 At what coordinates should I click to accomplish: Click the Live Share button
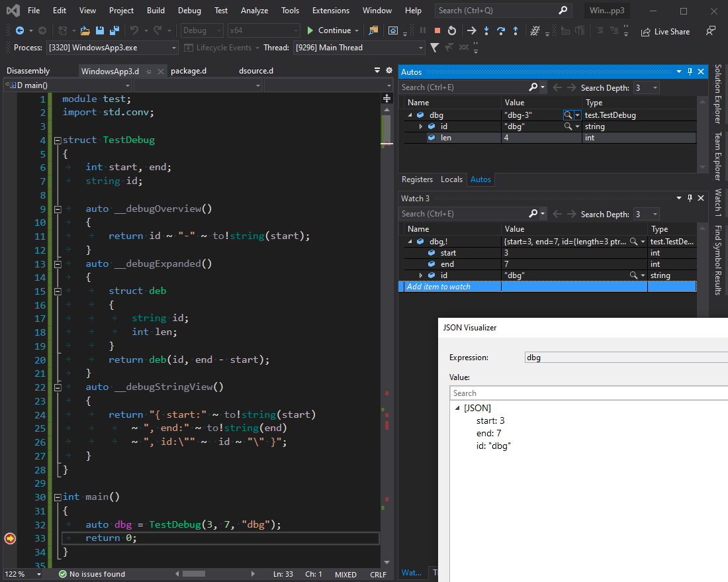665,32
